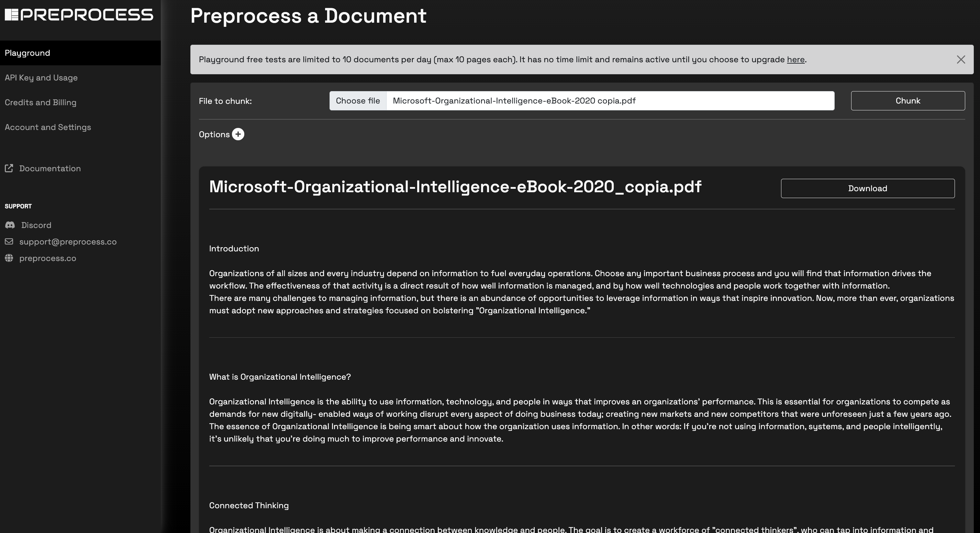Click the SUPPORT section label

18,206
